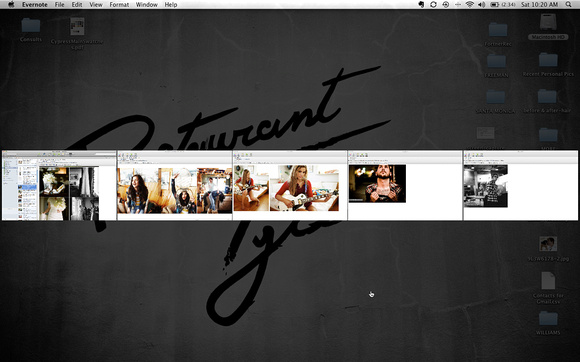
Task: Select the window with bearded man photo
Action: click(x=405, y=185)
